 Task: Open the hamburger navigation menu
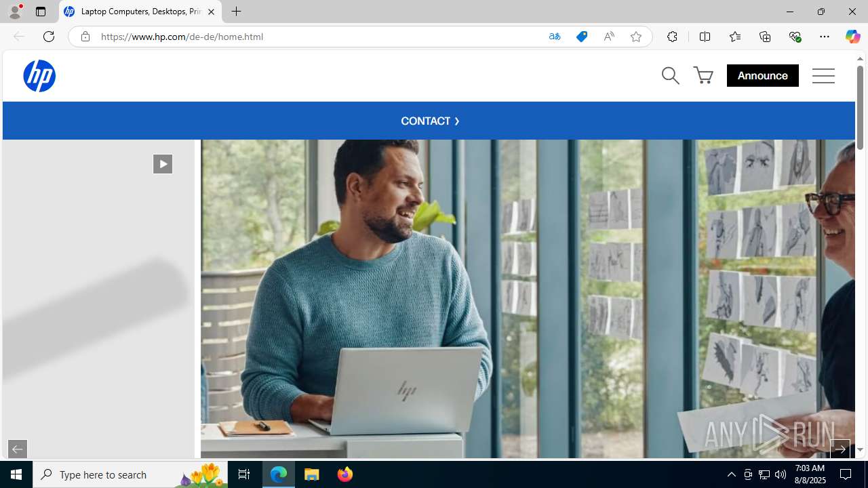(823, 75)
